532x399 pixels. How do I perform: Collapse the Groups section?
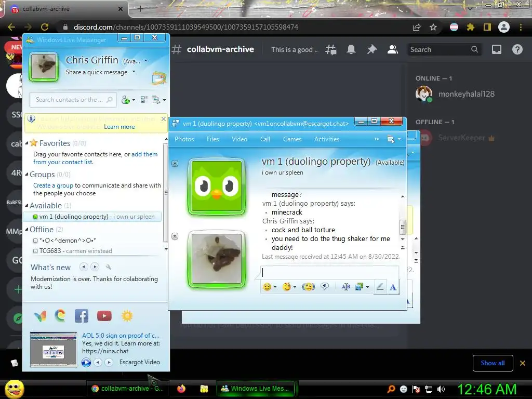click(x=26, y=175)
